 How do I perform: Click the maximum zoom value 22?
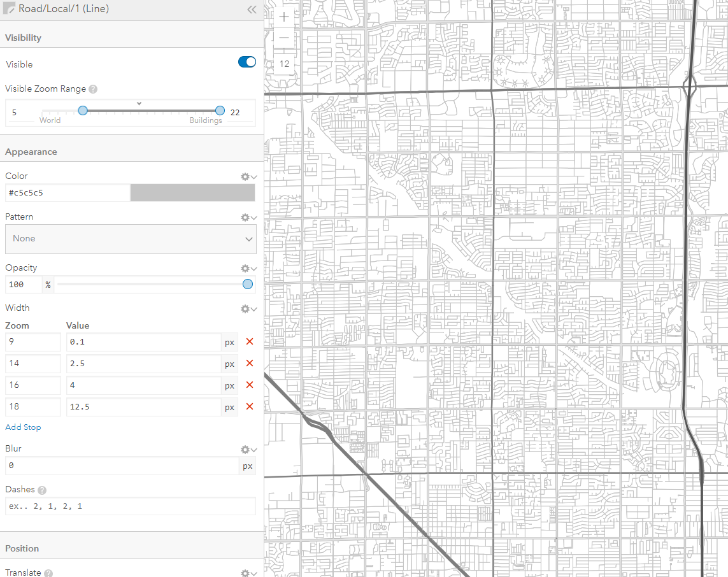(x=235, y=112)
